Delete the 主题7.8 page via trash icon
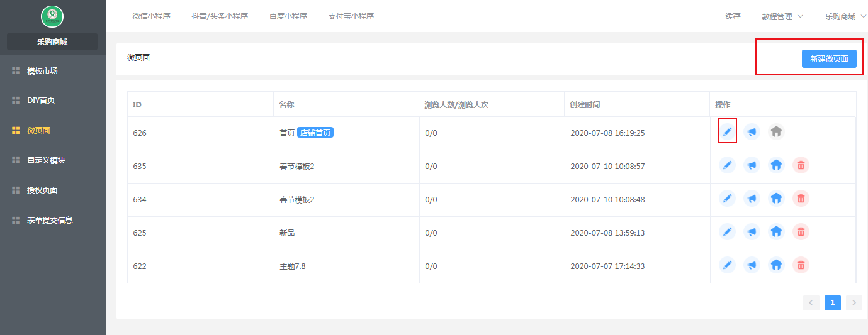868x335 pixels. pos(801,265)
